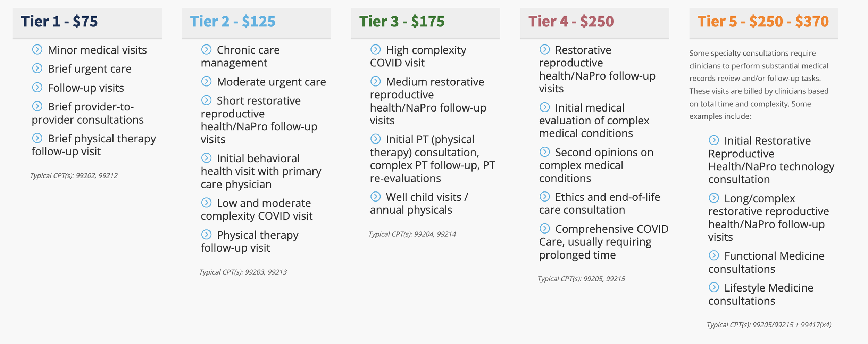Choose the Tier 5 - $250 - $370 heading
This screenshot has height=344, width=868.
pos(763,22)
